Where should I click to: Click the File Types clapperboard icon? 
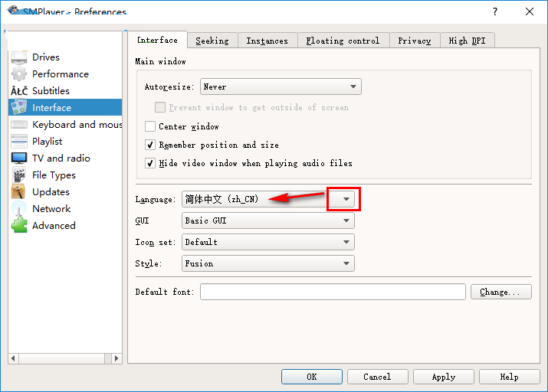click(x=19, y=175)
